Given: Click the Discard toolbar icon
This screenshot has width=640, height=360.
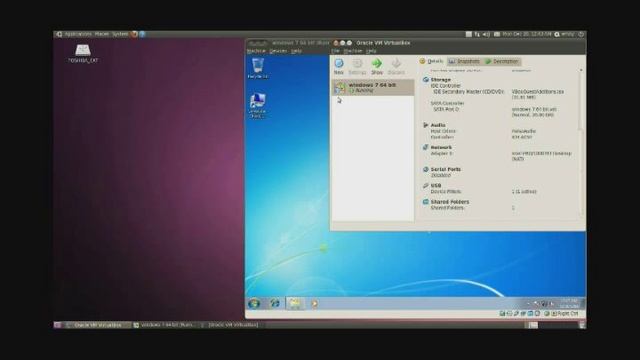Looking at the screenshot, I should [396, 63].
